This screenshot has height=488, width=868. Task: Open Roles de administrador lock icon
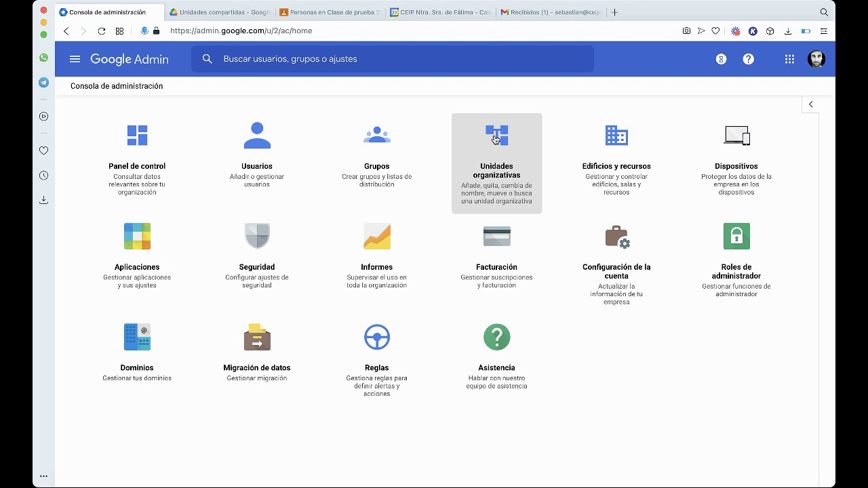tap(736, 236)
